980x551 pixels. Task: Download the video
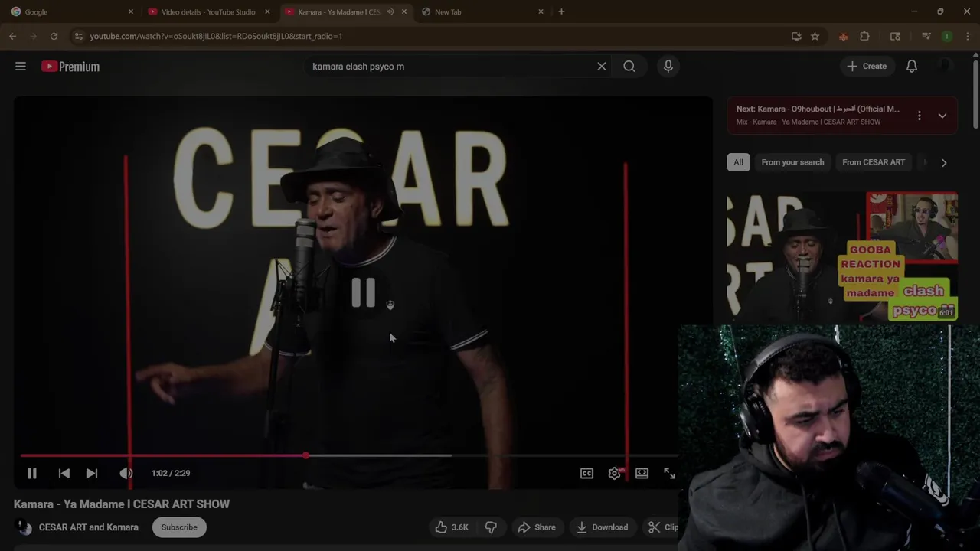click(603, 527)
